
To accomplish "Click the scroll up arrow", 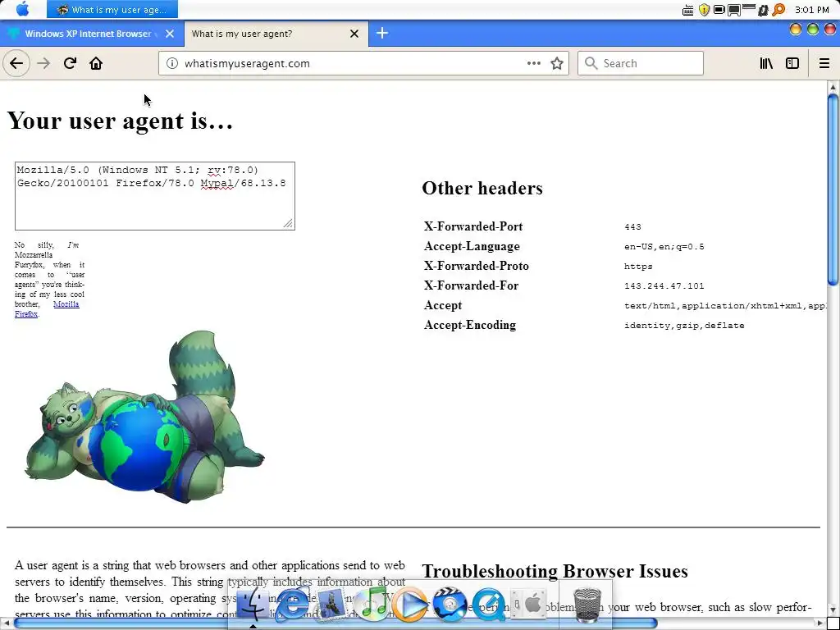I will 833,86.
